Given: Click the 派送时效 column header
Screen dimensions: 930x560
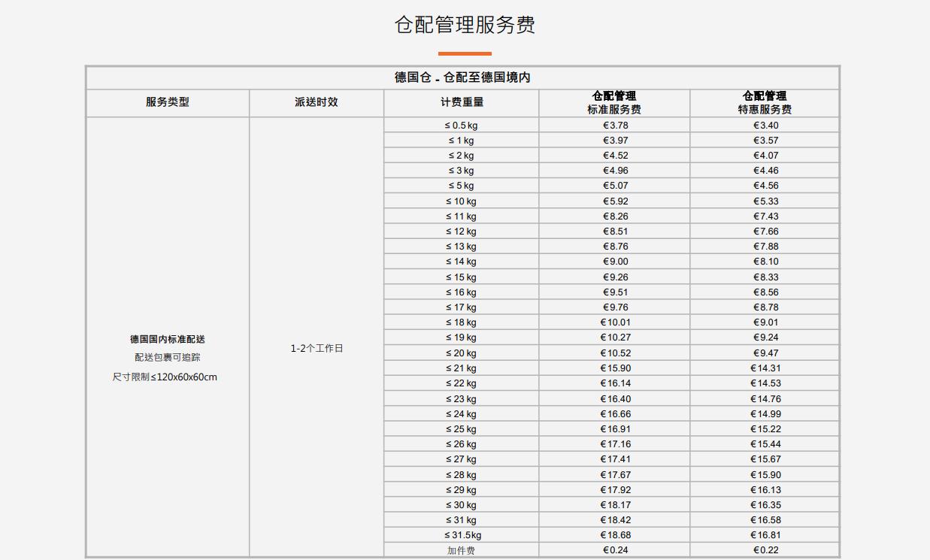Looking at the screenshot, I should pos(316,102).
